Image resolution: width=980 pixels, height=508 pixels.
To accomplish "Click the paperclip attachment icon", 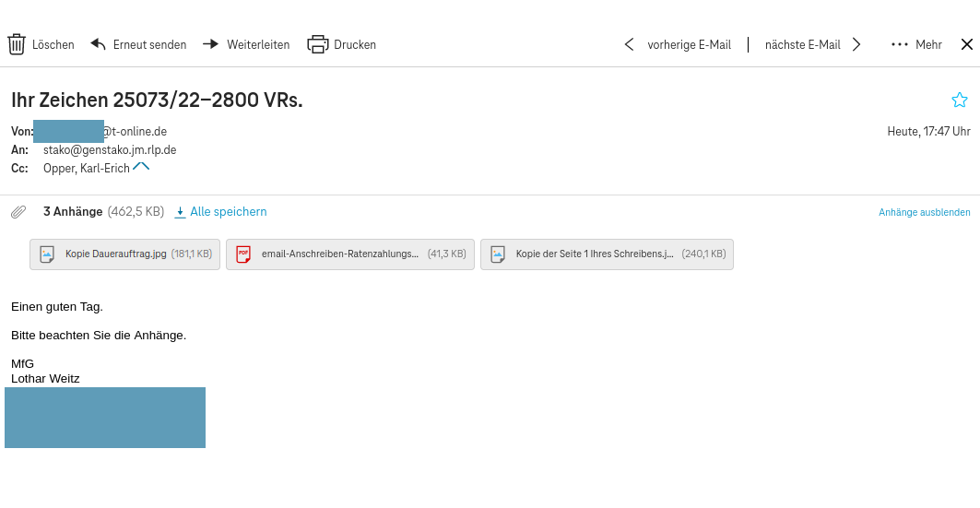I will pyautogui.click(x=18, y=212).
